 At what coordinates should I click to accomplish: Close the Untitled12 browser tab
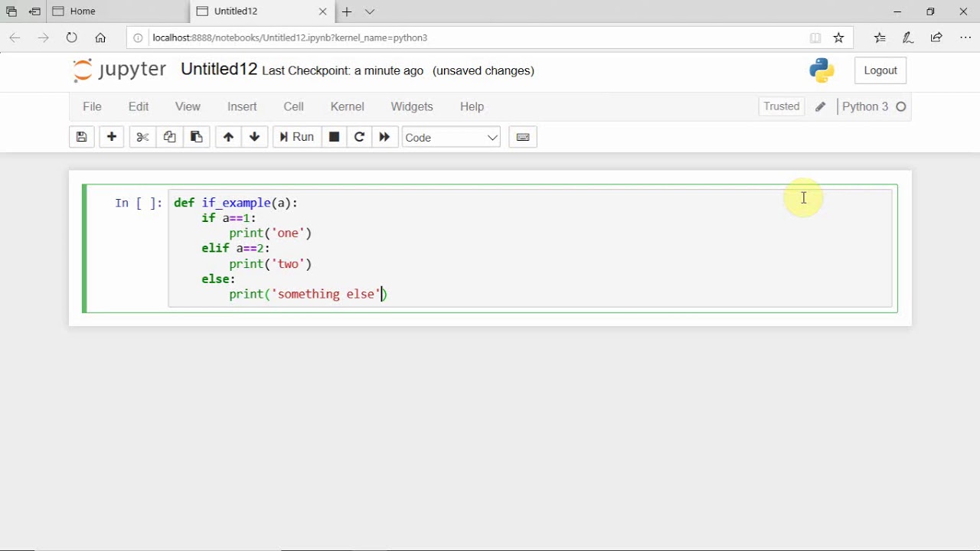pyautogui.click(x=322, y=11)
